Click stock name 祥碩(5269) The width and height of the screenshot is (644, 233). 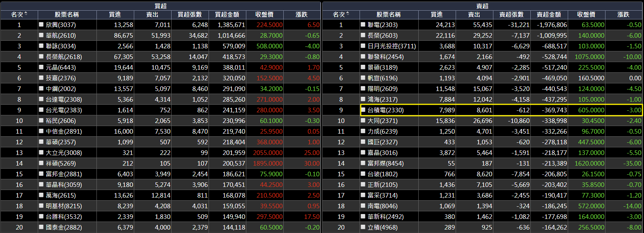click(61, 163)
